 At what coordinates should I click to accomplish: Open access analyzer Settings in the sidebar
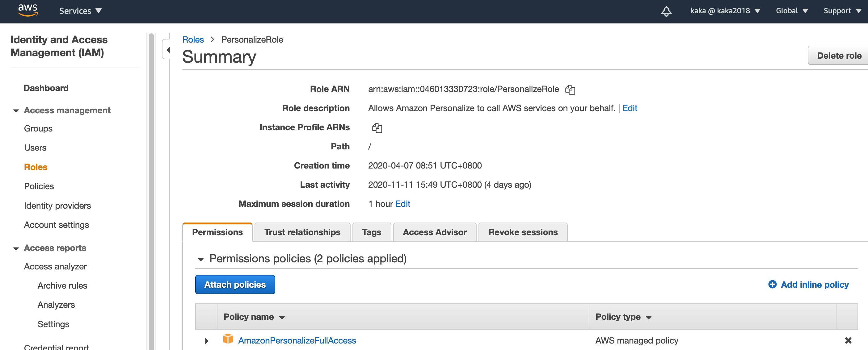[53, 324]
